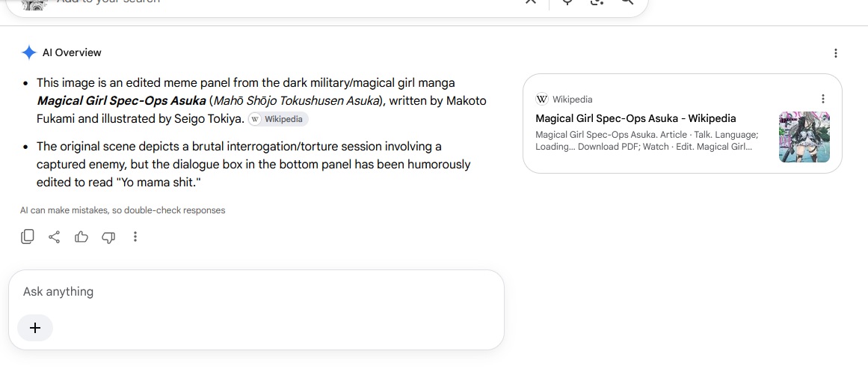
Task: Share the AI Overview
Action: pos(55,237)
